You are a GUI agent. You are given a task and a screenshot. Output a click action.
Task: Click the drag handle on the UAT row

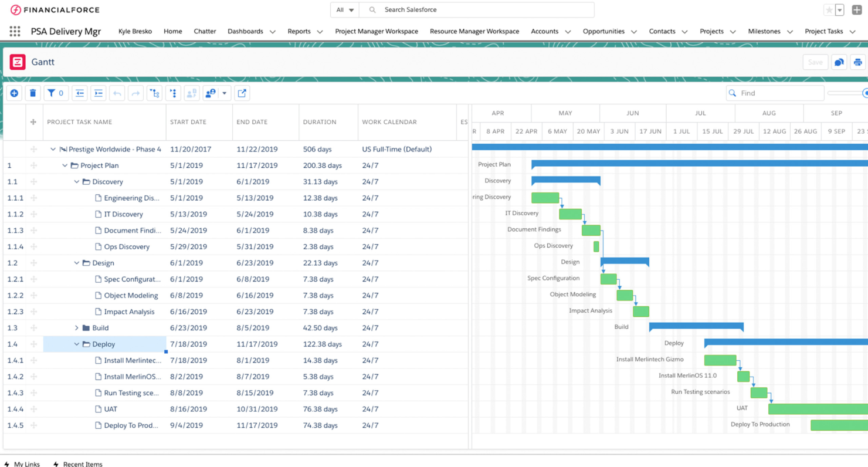[33, 409]
